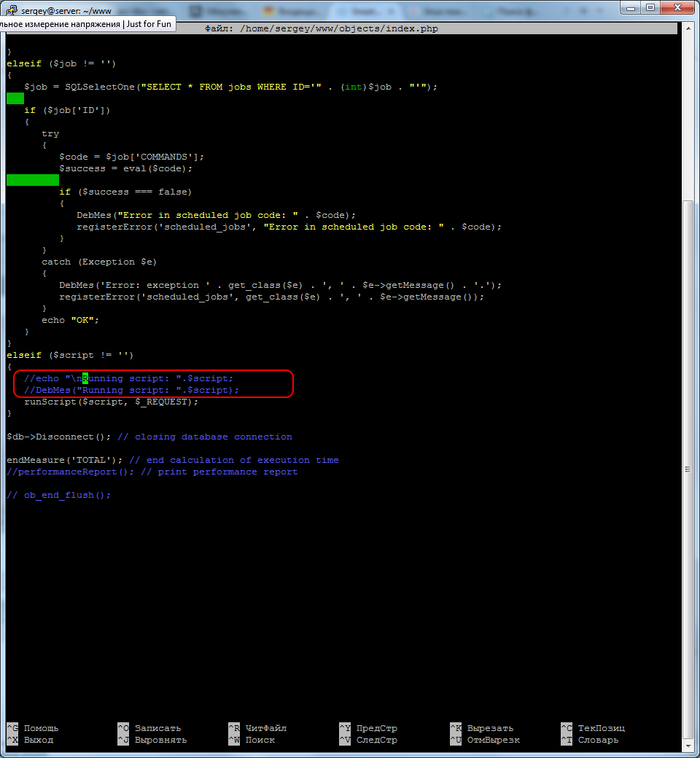Click the ^Y ПредСтр previous page shortcut
The height and width of the screenshot is (758, 700).
368,728
